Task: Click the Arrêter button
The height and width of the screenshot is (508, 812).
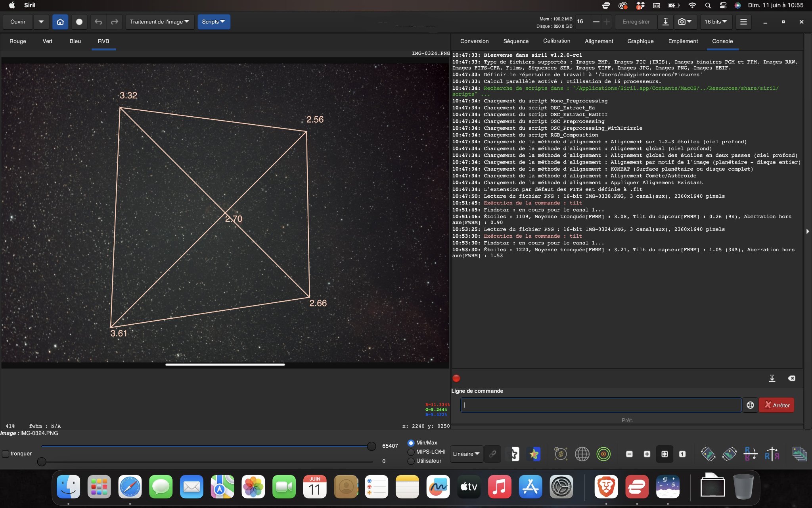Action: coord(776,405)
